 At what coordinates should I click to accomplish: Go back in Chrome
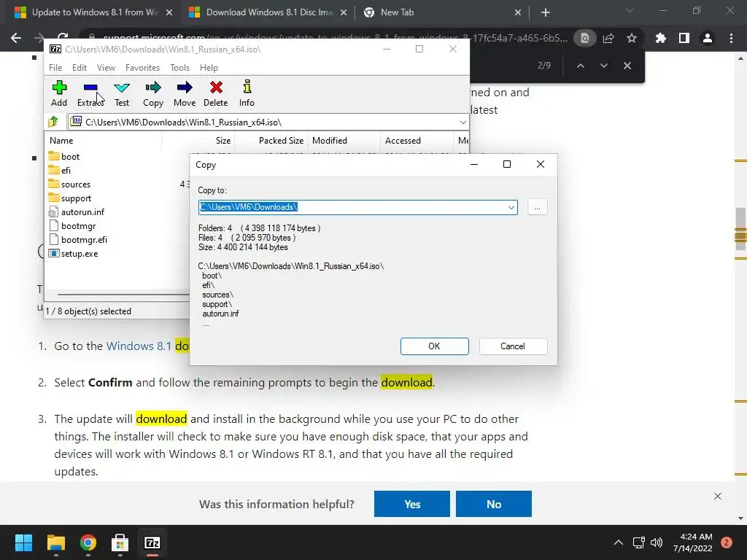(16, 38)
